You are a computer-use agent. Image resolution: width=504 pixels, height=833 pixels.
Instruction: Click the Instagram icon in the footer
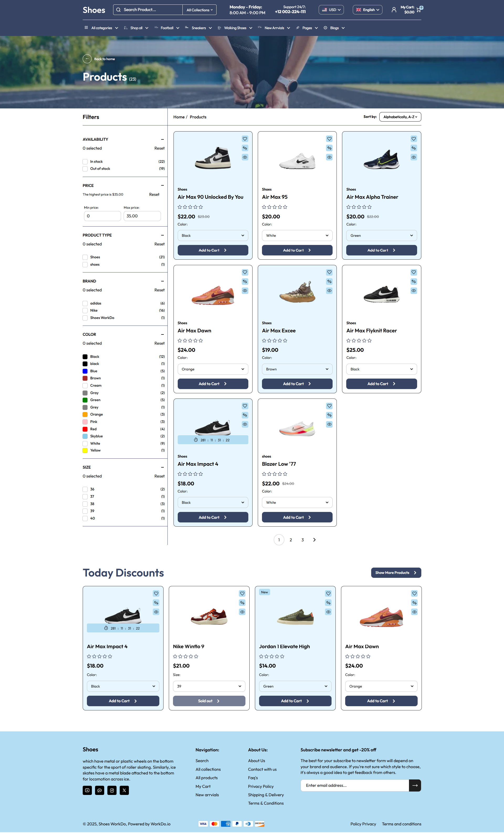coord(112,790)
